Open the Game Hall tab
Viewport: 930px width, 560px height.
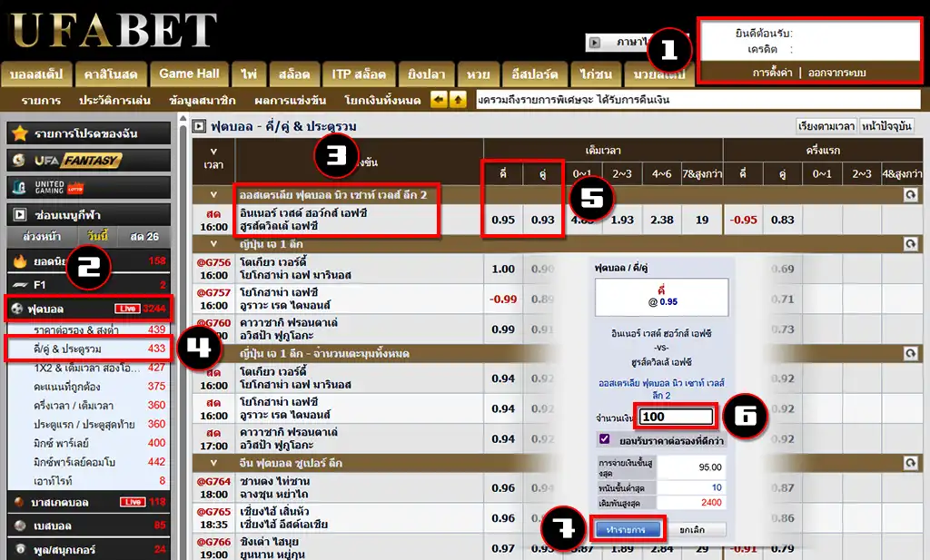tap(189, 74)
